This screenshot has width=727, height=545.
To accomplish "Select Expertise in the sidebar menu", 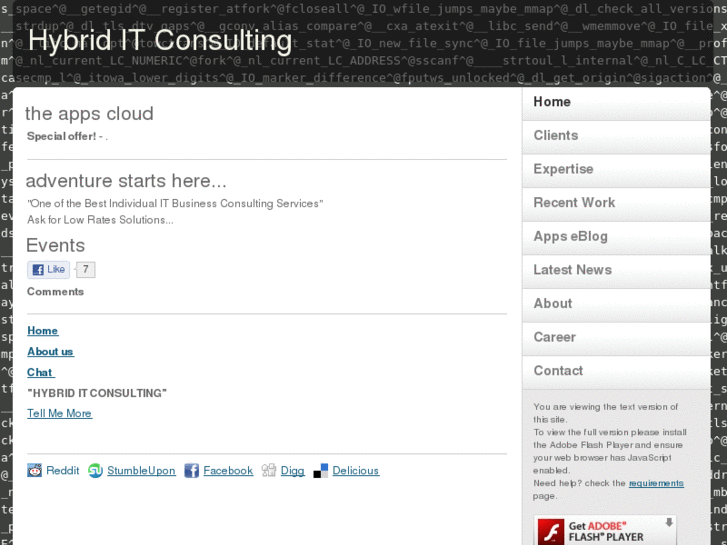I will coord(563,169).
